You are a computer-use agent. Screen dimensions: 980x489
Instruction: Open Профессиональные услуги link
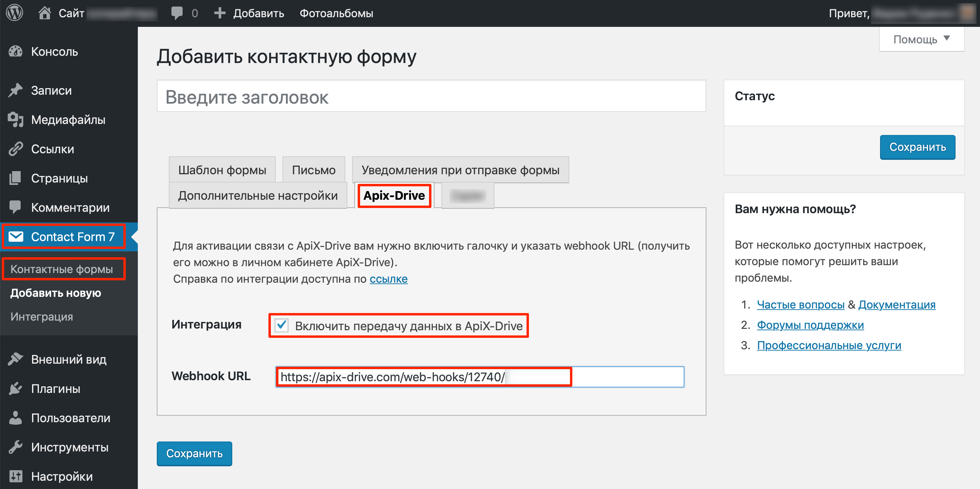point(829,345)
